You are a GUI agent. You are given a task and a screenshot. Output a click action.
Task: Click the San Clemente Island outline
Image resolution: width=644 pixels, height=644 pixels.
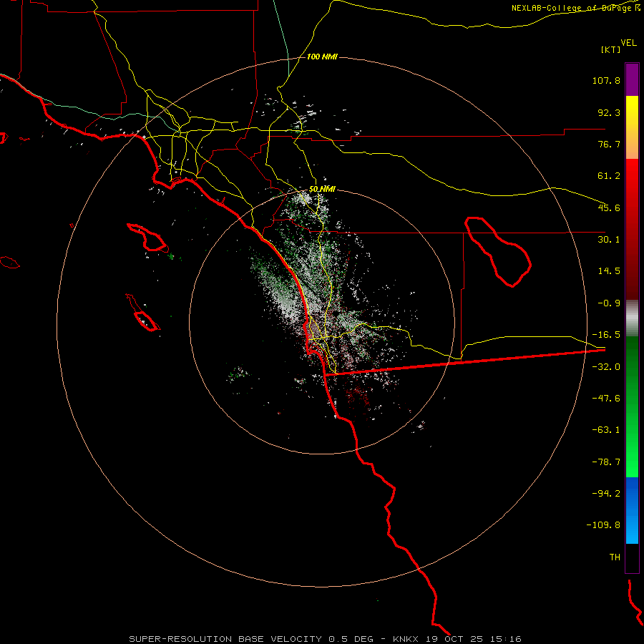pos(143,313)
